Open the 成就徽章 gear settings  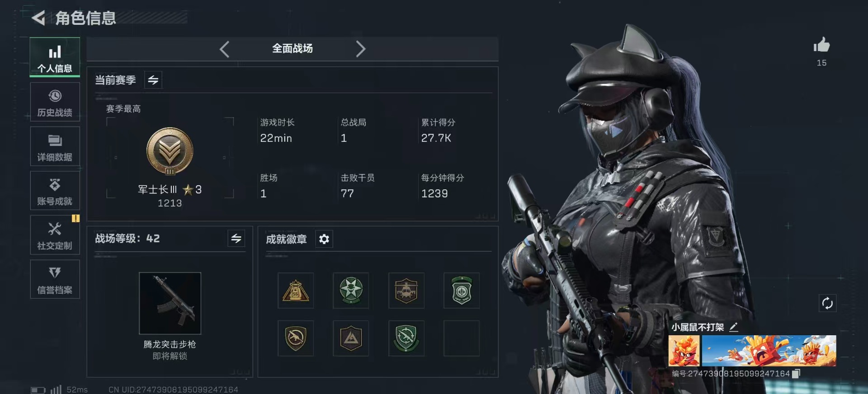point(324,239)
